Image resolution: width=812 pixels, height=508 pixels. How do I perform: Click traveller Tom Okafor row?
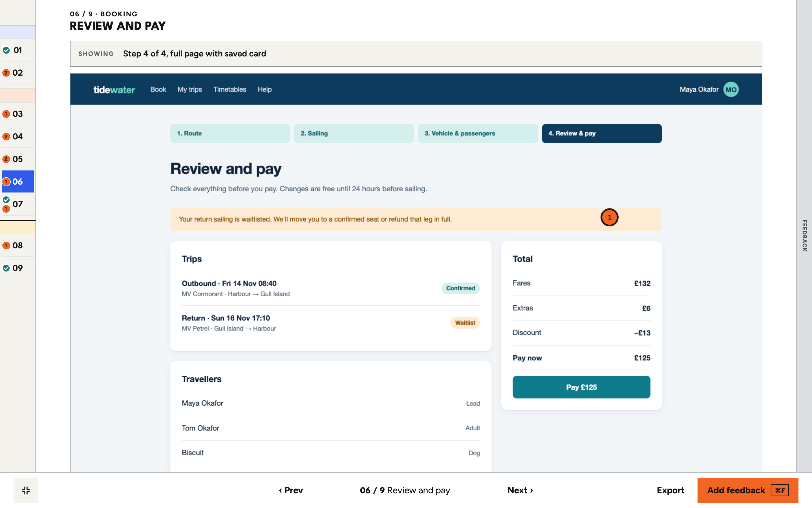tap(330, 428)
